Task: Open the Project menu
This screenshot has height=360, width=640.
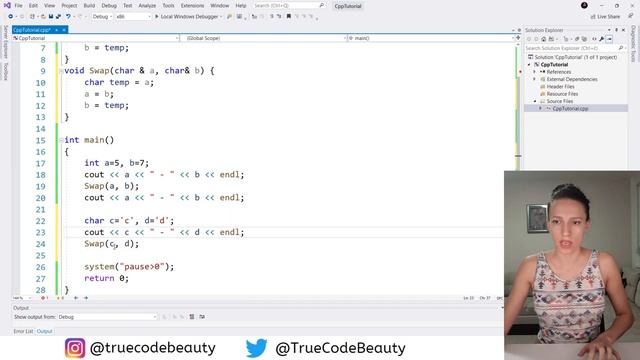Action: tap(69, 6)
